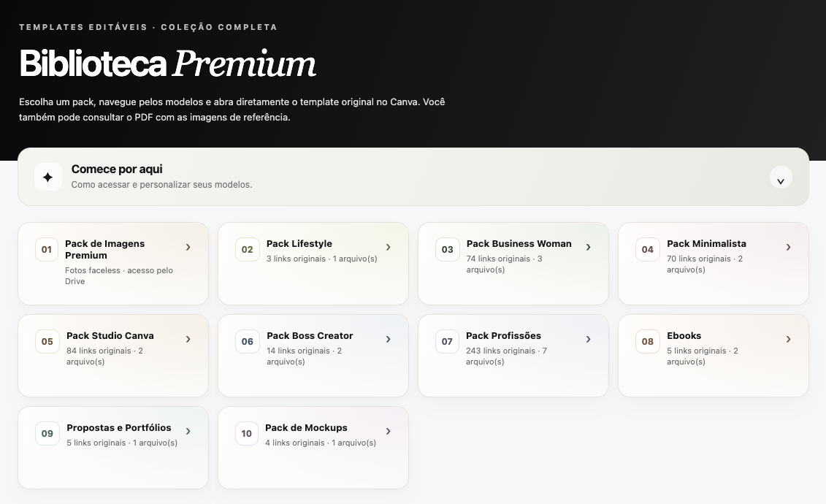Screen dimensions: 826x504
Task: Click the 01 number badge
Action: [x=47, y=249]
